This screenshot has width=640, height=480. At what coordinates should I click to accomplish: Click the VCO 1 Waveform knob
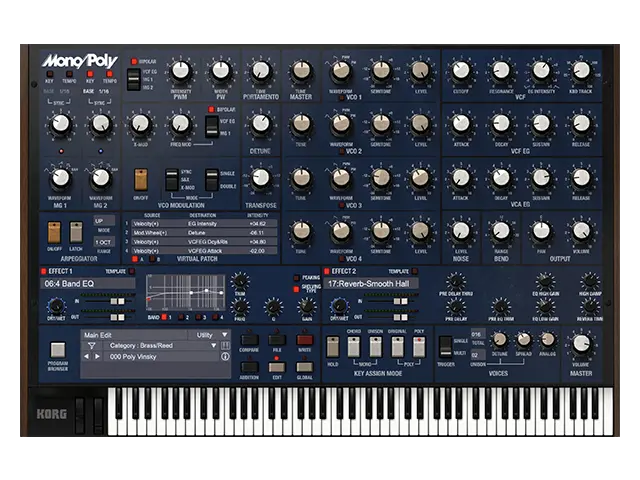pyautogui.click(x=341, y=71)
